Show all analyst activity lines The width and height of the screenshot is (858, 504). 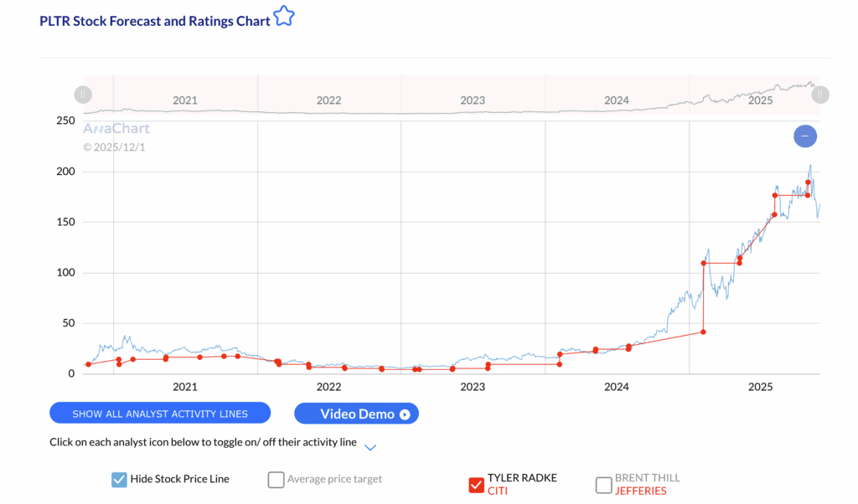click(160, 414)
